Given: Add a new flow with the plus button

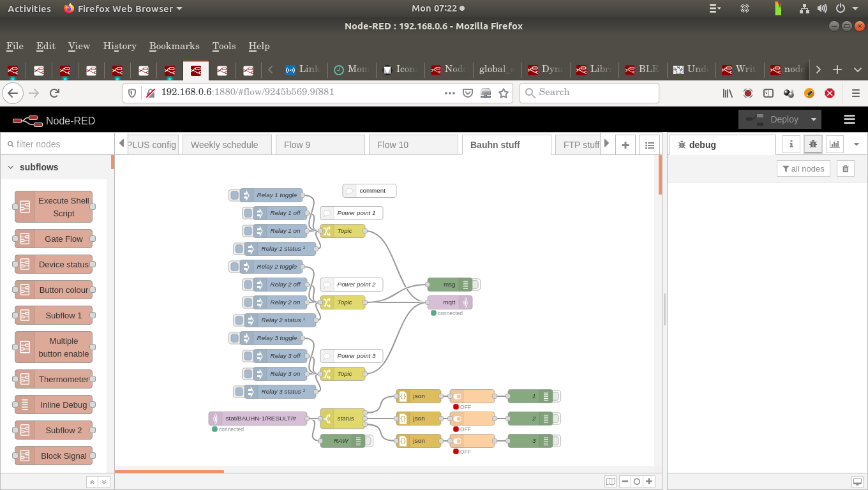Looking at the screenshot, I should tap(625, 144).
